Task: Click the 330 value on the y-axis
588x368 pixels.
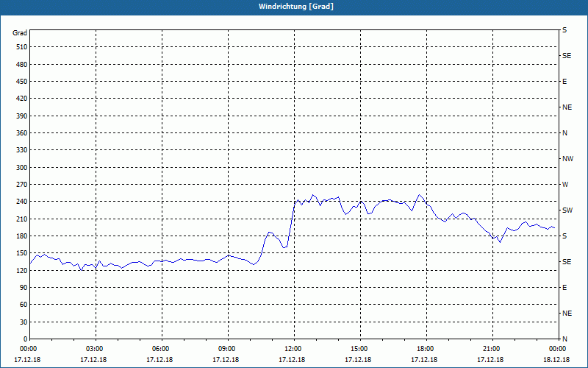Action: click(x=22, y=150)
